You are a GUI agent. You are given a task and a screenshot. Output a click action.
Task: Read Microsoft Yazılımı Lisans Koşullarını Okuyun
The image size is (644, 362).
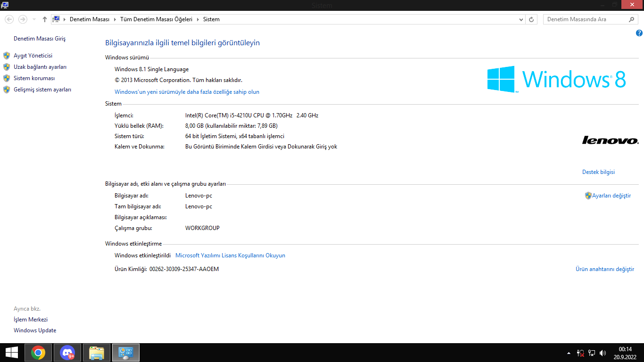click(230, 255)
